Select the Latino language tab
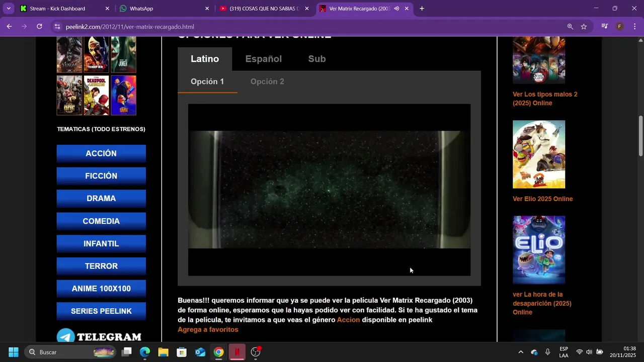The height and width of the screenshot is (362, 644). coord(205,59)
